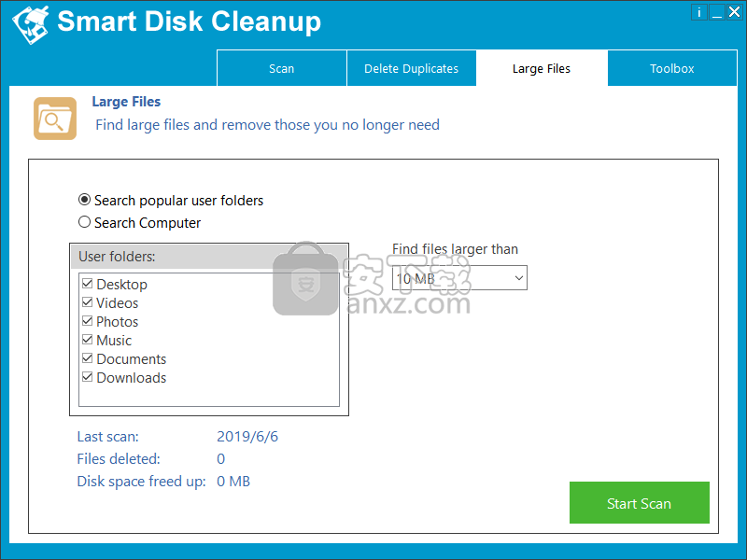The width and height of the screenshot is (747, 560).
Task: Expand the file size dropdown arrow
Action: (519, 278)
